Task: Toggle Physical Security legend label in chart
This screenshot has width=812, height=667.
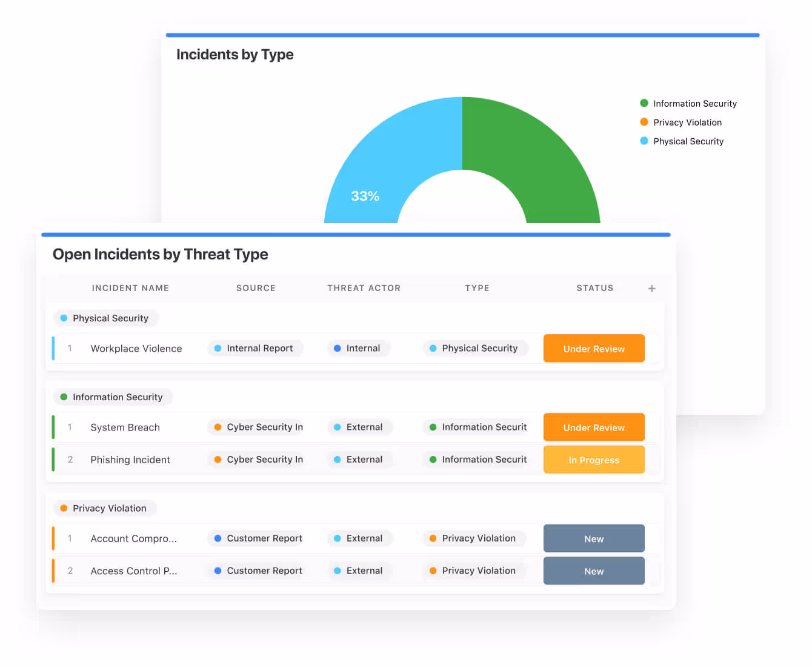Action: click(x=688, y=141)
